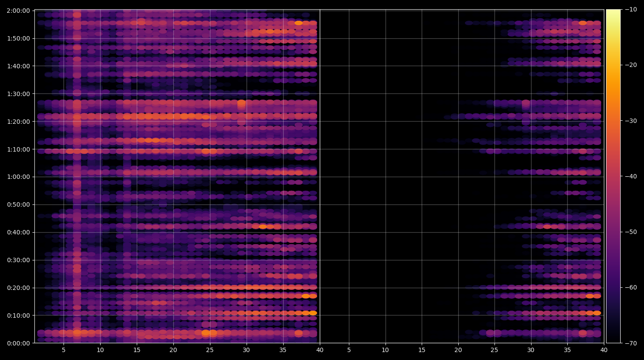This screenshot has height=360, width=644.
Task: Click x-axis tick 20 of the right heatmap
Action: (x=458, y=350)
